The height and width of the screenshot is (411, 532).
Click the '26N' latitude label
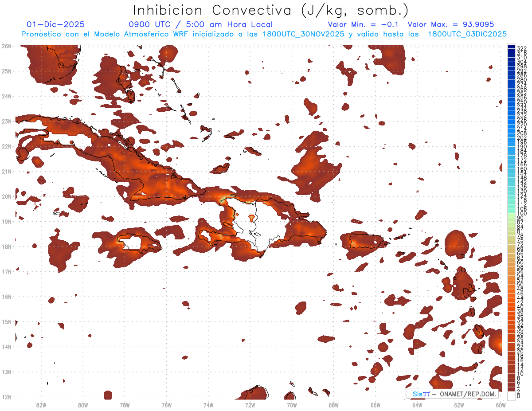pyautogui.click(x=7, y=46)
